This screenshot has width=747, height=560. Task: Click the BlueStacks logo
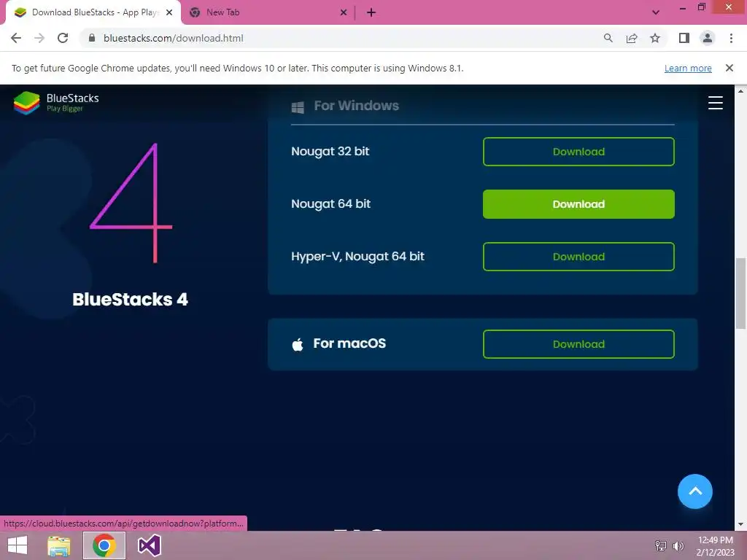56,103
